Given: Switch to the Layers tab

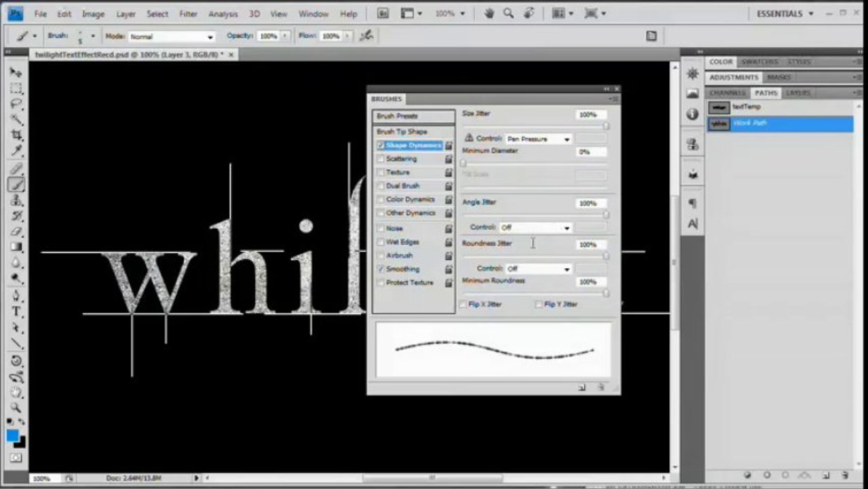Looking at the screenshot, I should (798, 93).
